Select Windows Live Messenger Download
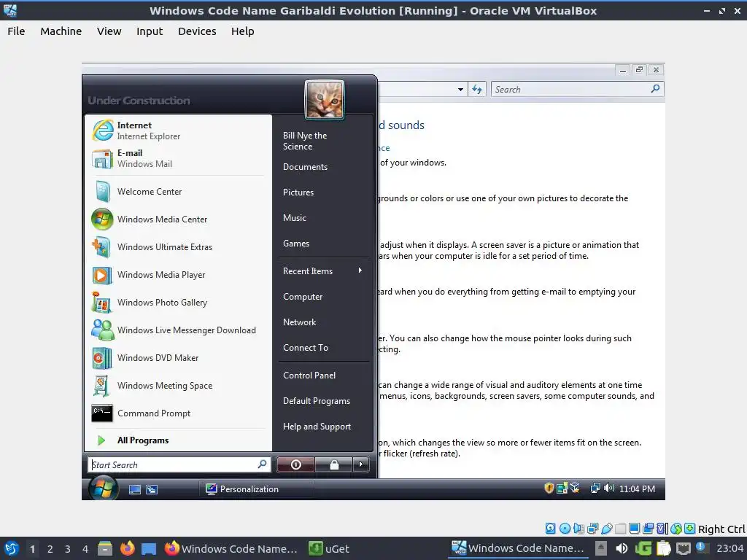 tap(177, 330)
